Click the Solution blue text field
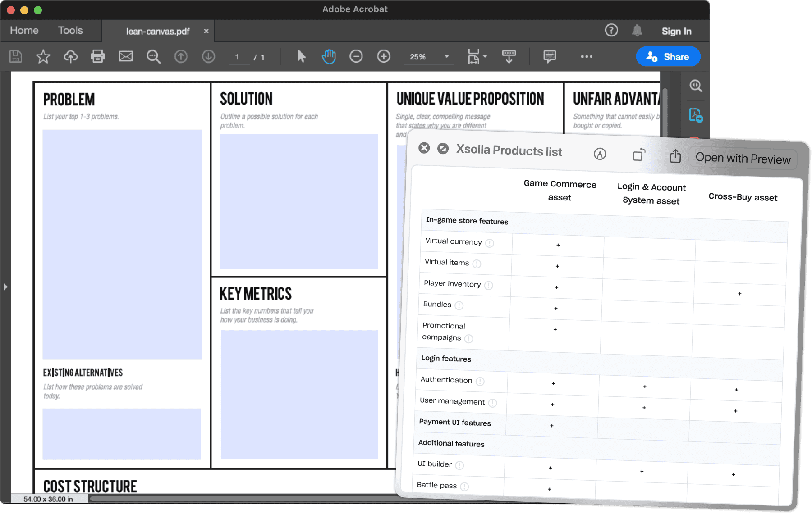Screen dimensions: 812x514 (x=299, y=201)
